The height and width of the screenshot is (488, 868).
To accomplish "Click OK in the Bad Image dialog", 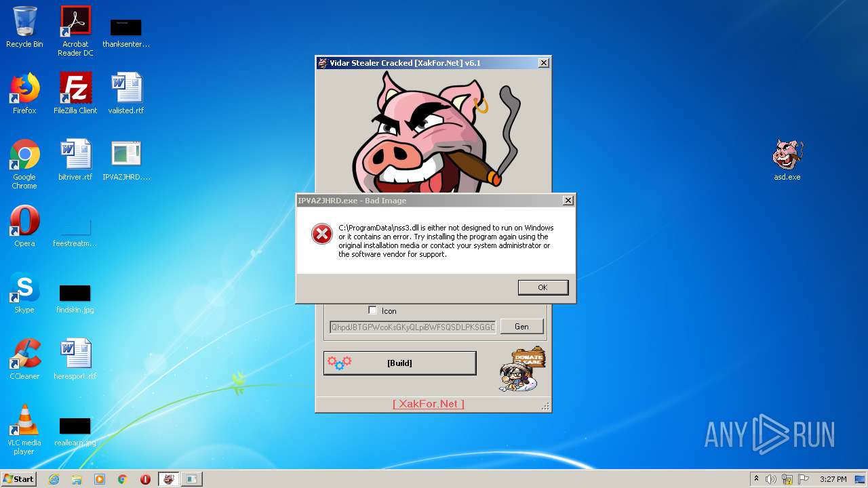I will [x=542, y=287].
